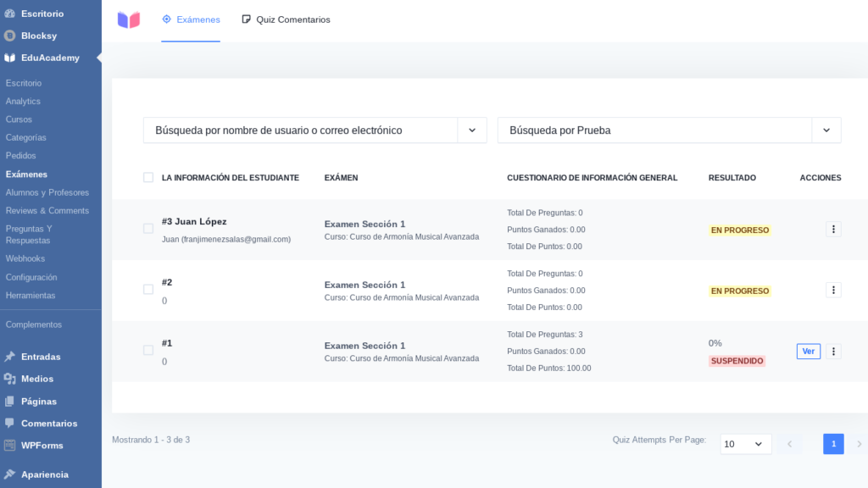Image resolution: width=868 pixels, height=488 pixels.
Task: Click the Quiz Comentarios note icon
Action: [x=247, y=19]
